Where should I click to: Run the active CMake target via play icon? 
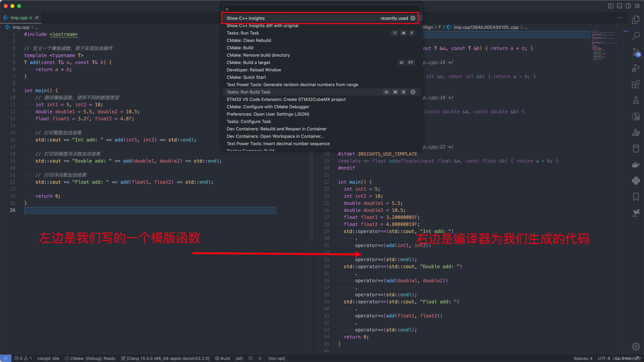coord(260,358)
